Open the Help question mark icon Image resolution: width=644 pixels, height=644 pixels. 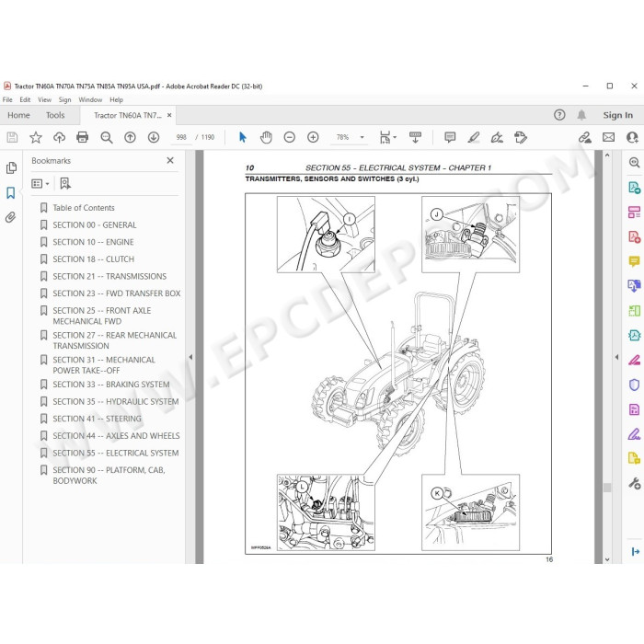559,115
